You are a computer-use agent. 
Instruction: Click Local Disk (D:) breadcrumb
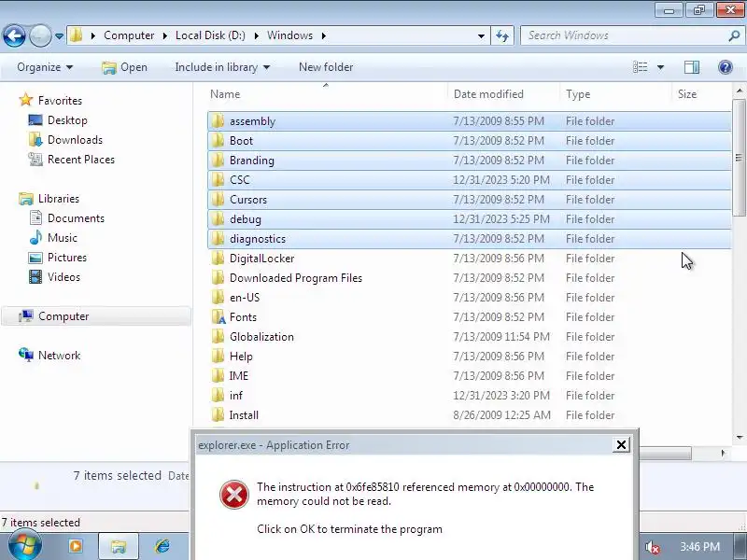pos(210,35)
